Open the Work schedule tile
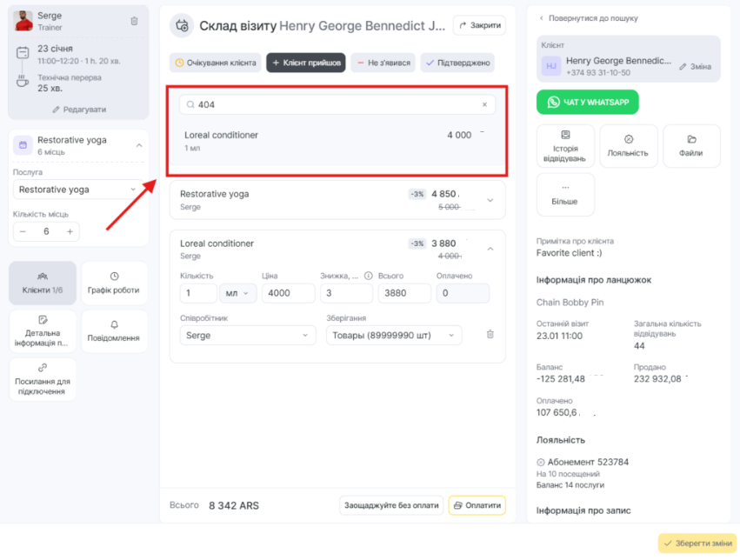Image resolution: width=740 pixels, height=560 pixels. (x=114, y=283)
